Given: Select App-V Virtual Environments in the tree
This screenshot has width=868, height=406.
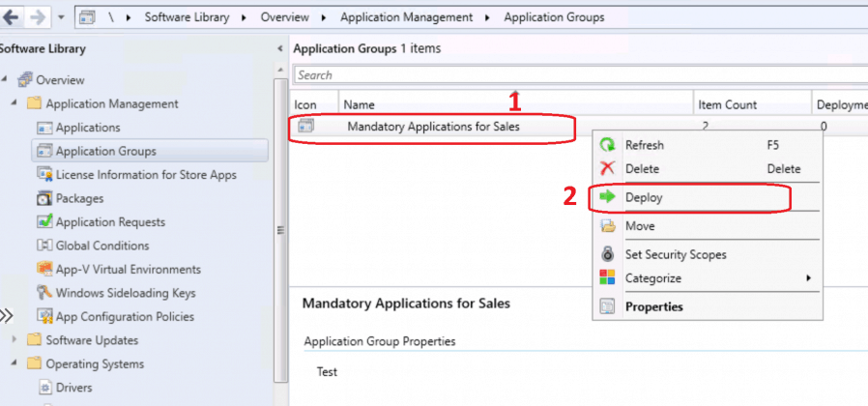Looking at the screenshot, I should 129,269.
